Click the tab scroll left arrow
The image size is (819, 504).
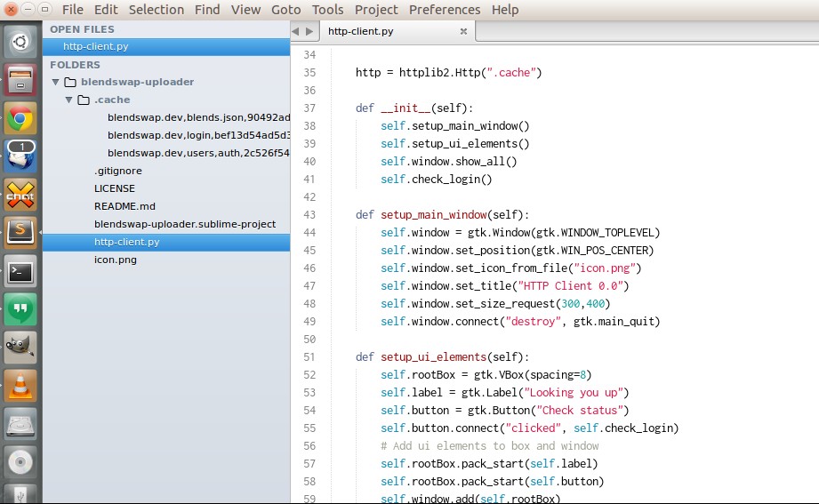tap(296, 31)
